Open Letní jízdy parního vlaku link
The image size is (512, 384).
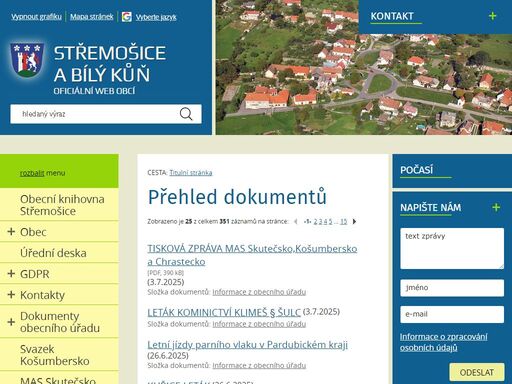[x=248, y=344]
